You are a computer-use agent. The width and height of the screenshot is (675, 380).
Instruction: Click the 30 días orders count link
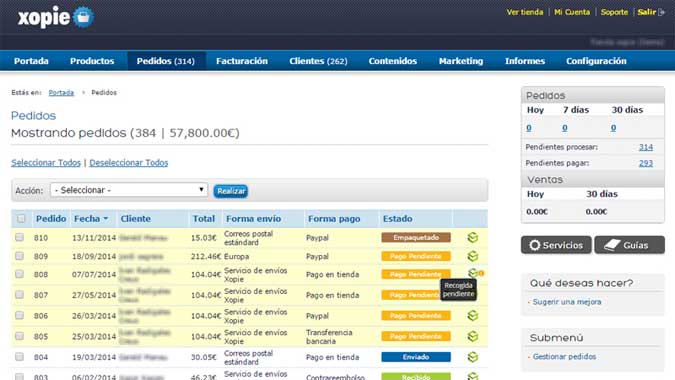[613, 128]
